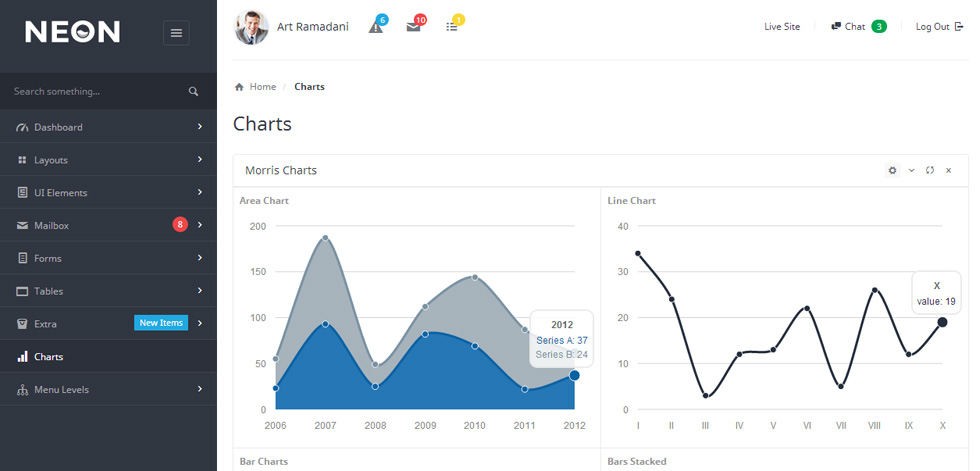Click the Live Site link
The image size is (980, 471).
782,27
